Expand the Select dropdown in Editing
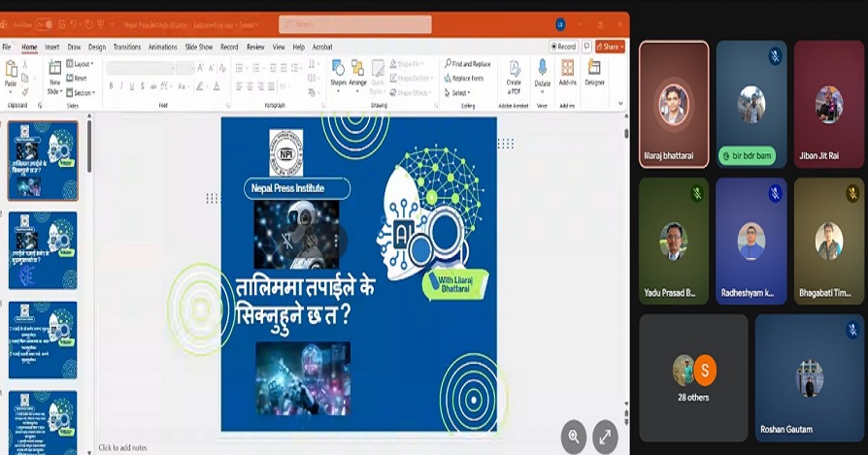 [x=457, y=93]
